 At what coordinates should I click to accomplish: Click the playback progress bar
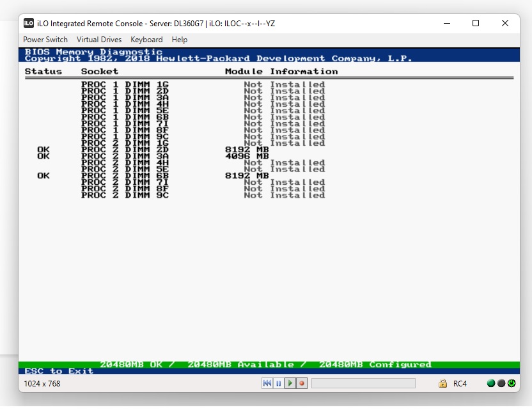(x=363, y=383)
